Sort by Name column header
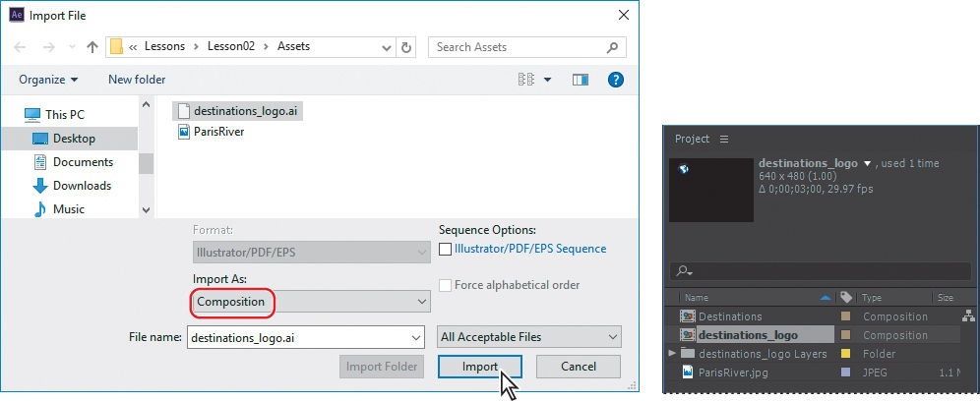Screen dimensions: 980x401 (x=697, y=298)
